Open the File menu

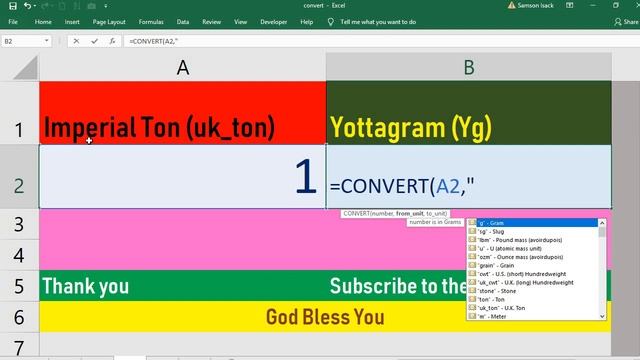pos(13,22)
